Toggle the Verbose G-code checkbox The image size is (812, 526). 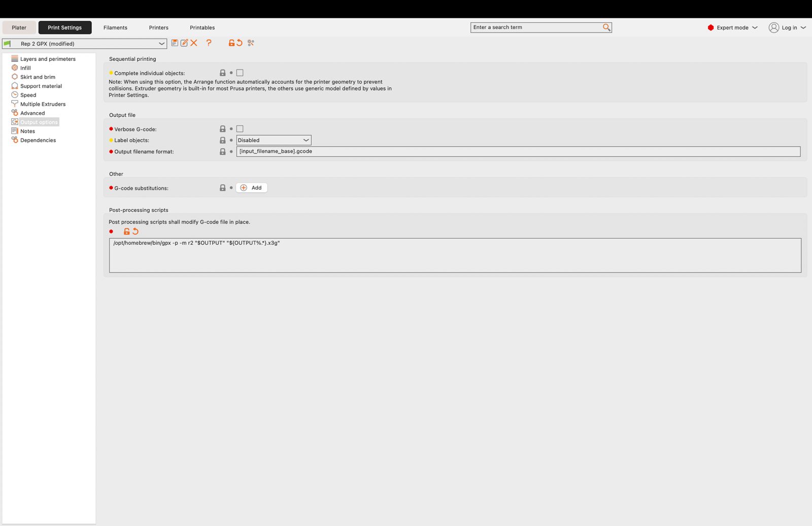tap(240, 129)
